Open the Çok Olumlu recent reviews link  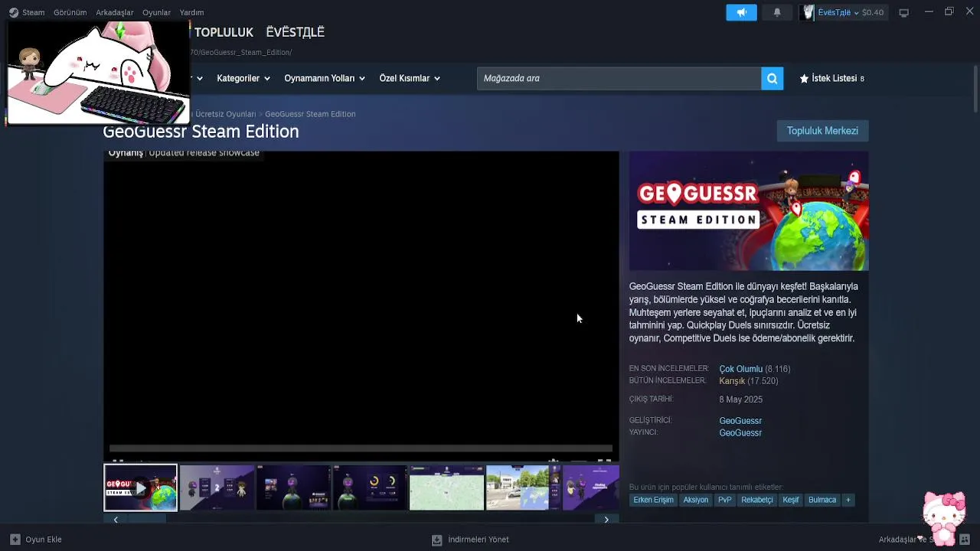[x=741, y=369]
